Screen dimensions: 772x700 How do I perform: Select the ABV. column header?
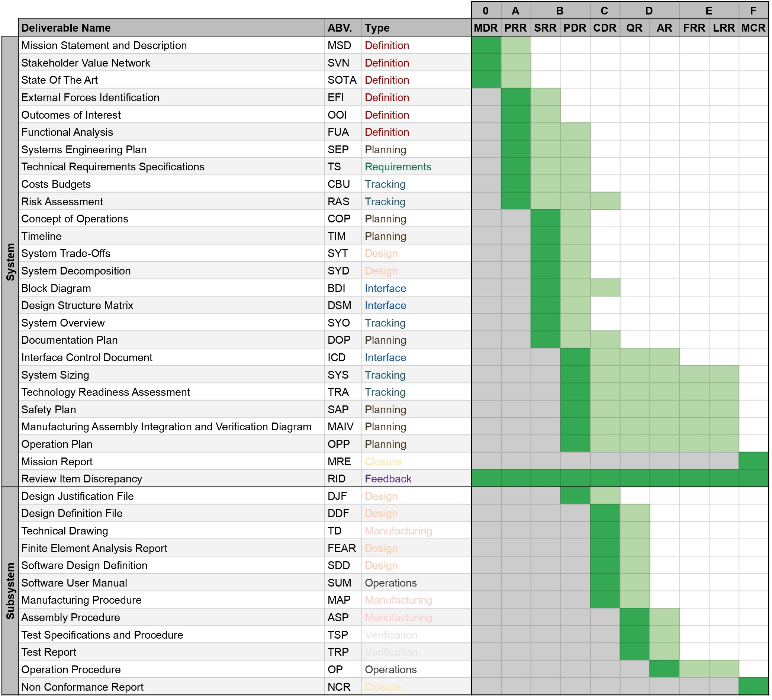(x=340, y=28)
